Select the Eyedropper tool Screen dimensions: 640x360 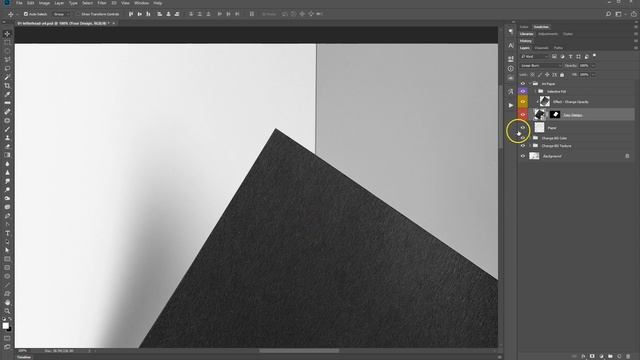coord(7,94)
